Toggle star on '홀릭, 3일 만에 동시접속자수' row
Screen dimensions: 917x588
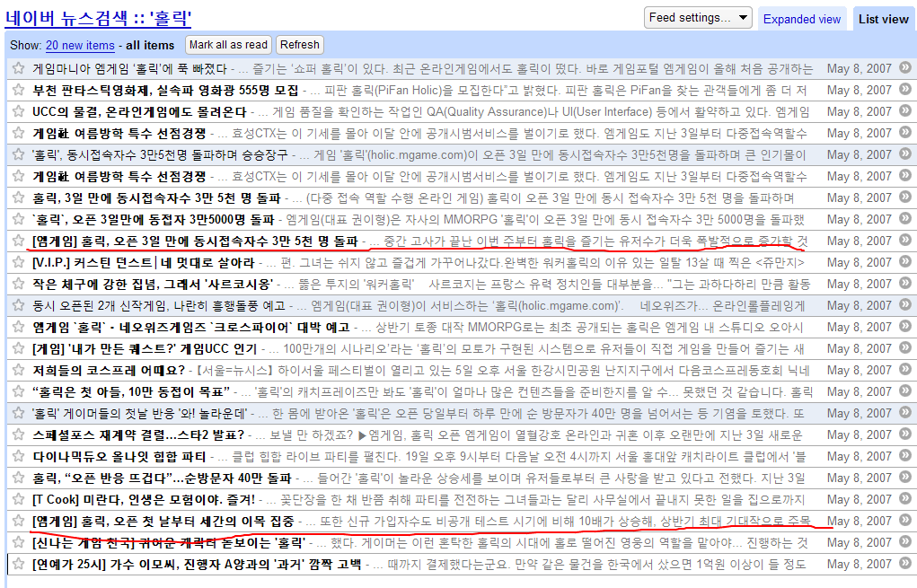click(18, 198)
